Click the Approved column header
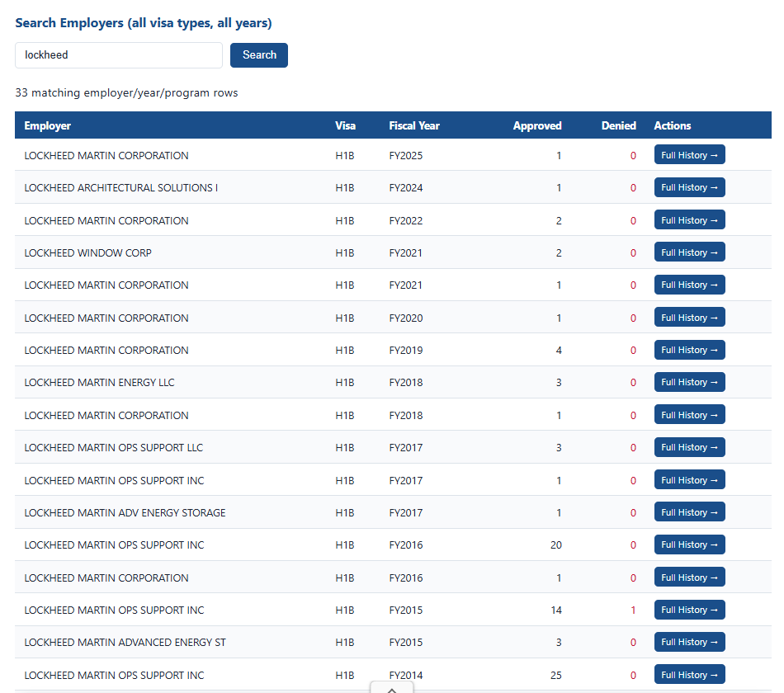The image size is (784, 693). [537, 125]
